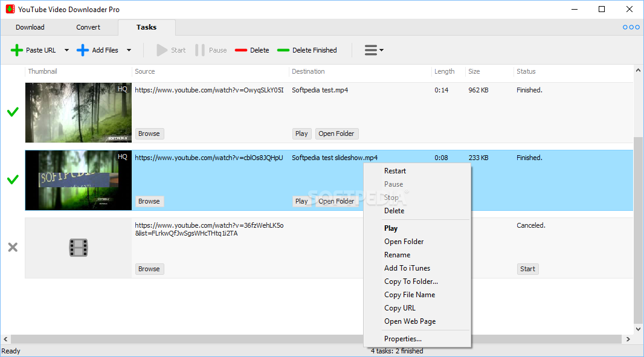Switch to the Download tab
Screen dimensions: 644x357
(30, 27)
